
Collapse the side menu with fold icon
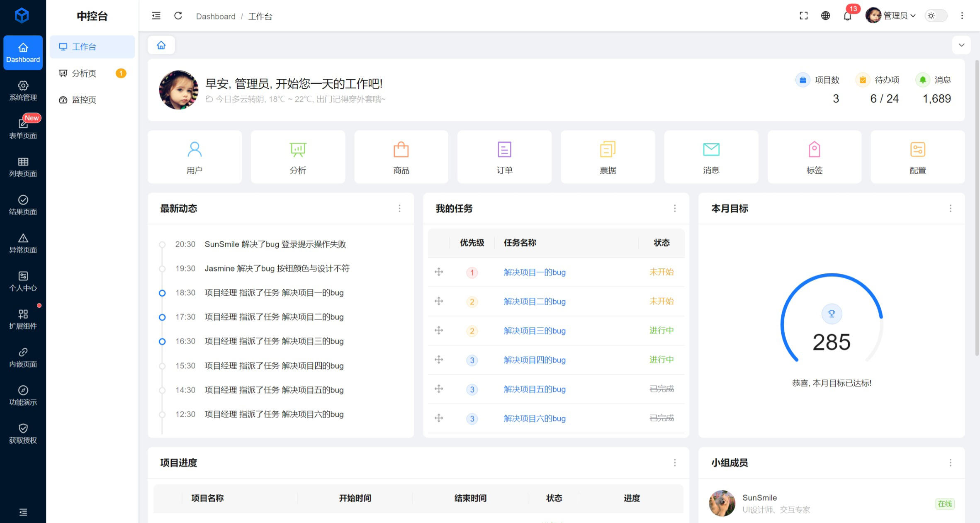(156, 16)
